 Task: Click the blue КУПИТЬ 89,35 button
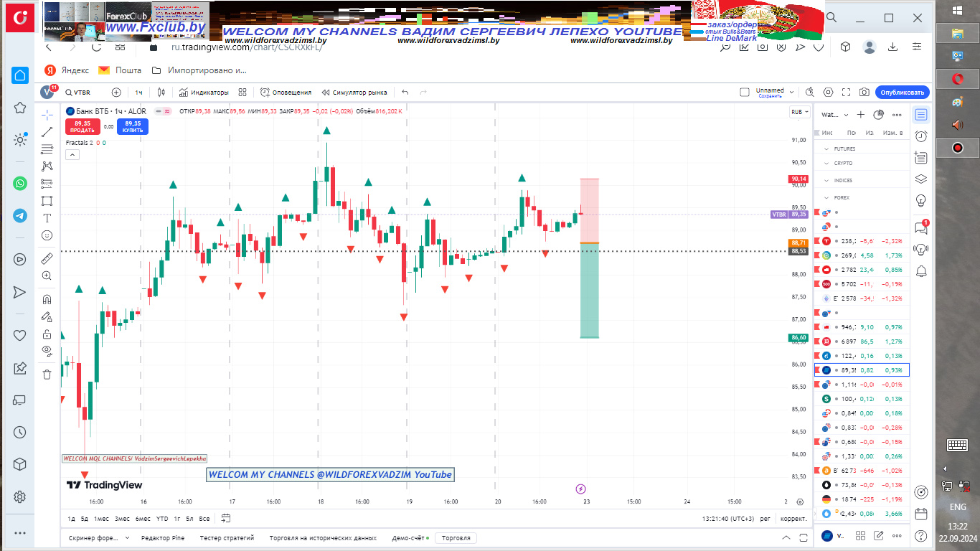tap(133, 126)
